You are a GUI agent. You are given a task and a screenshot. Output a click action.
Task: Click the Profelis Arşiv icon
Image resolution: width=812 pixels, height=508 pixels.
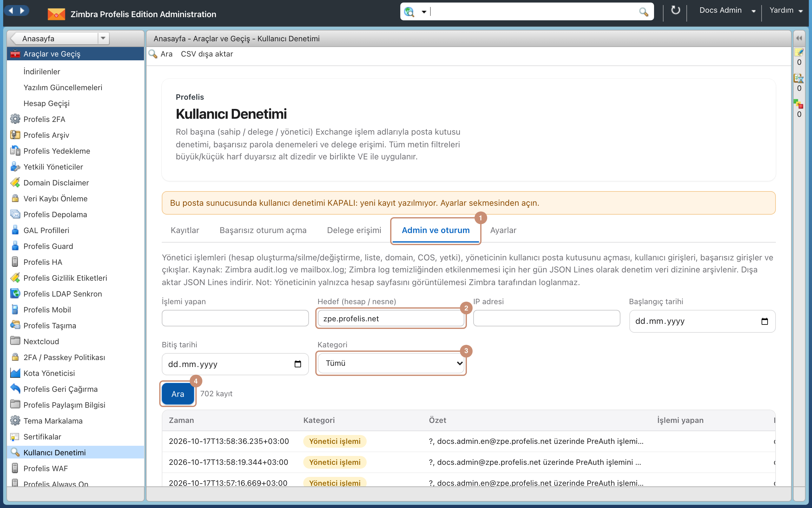tap(15, 135)
